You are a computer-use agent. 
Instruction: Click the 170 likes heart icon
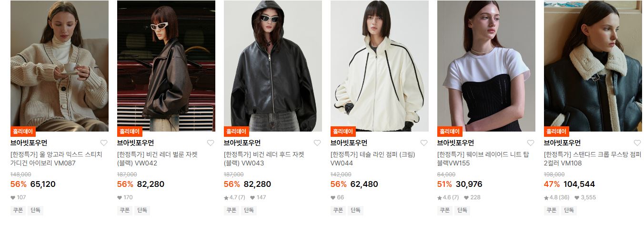[x=120, y=197]
